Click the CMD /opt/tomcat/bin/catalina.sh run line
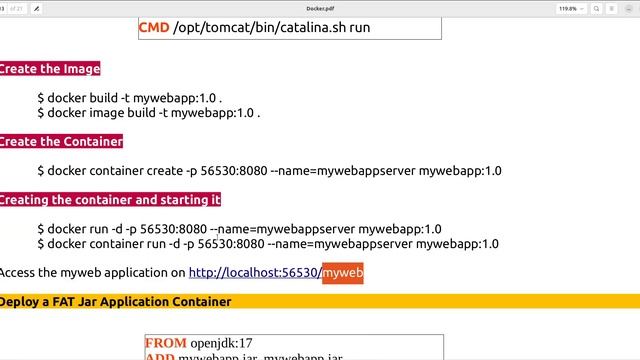The width and height of the screenshot is (640, 360). coord(254,27)
